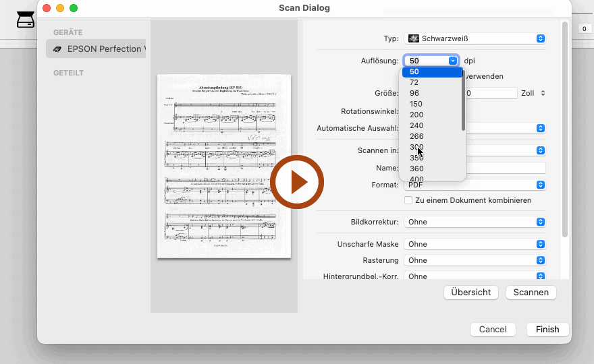Choose 72 dpi in the resolution list
The height and width of the screenshot is (364, 594).
(432, 82)
